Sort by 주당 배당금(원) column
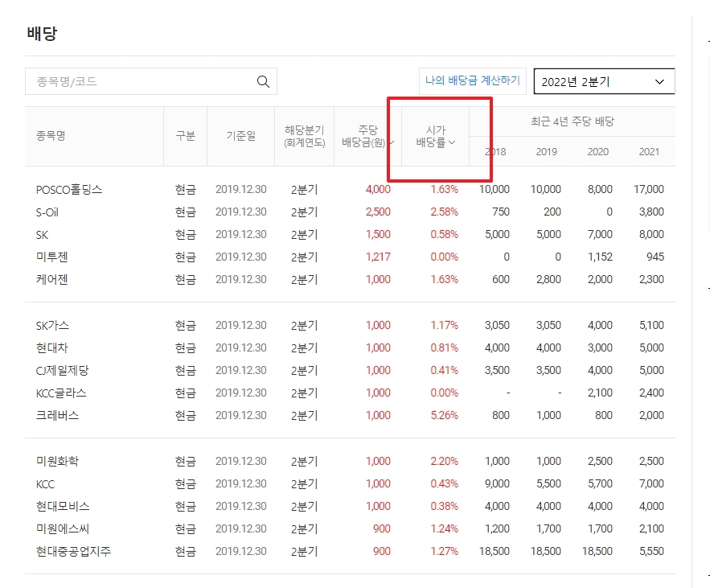This screenshot has height=588, width=710. coord(367,137)
